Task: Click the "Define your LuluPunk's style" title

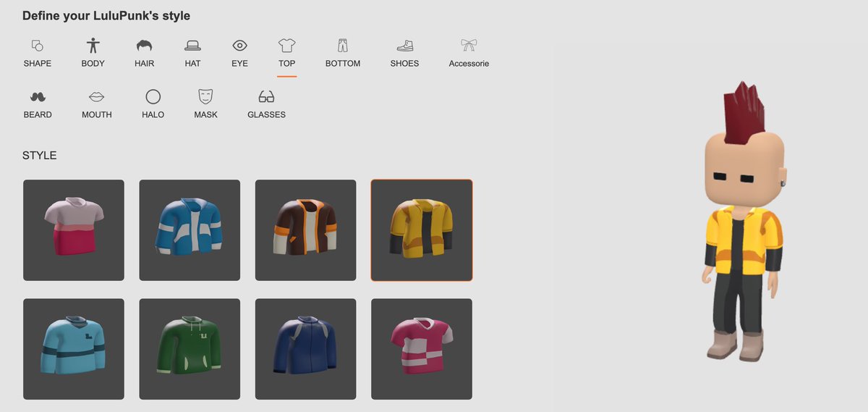Action: pos(106,15)
